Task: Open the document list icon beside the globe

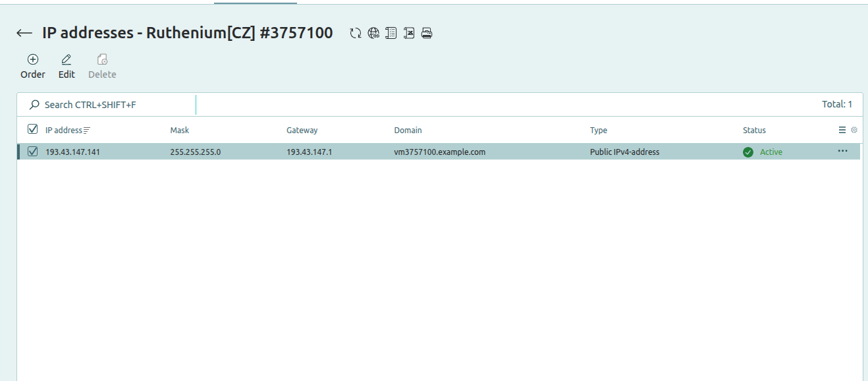Action: [391, 33]
